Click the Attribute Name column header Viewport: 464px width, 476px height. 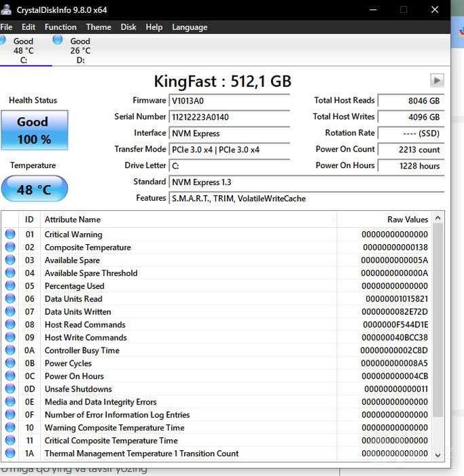188,219
